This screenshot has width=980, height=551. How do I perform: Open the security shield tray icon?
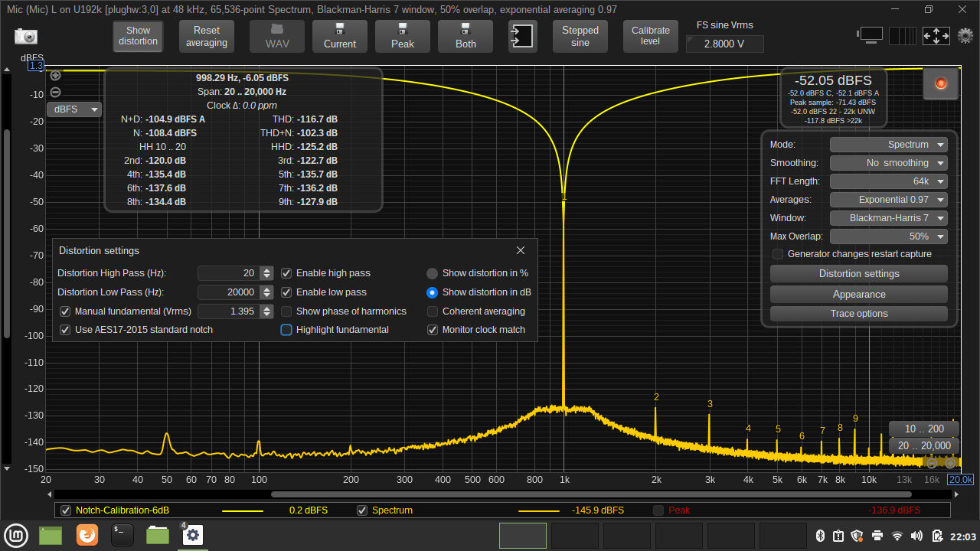[857, 536]
